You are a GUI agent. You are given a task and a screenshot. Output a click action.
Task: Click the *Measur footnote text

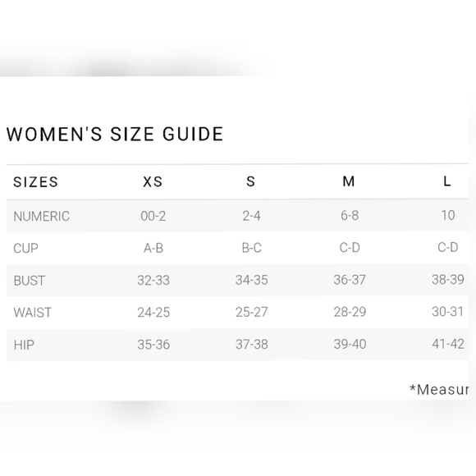point(439,390)
